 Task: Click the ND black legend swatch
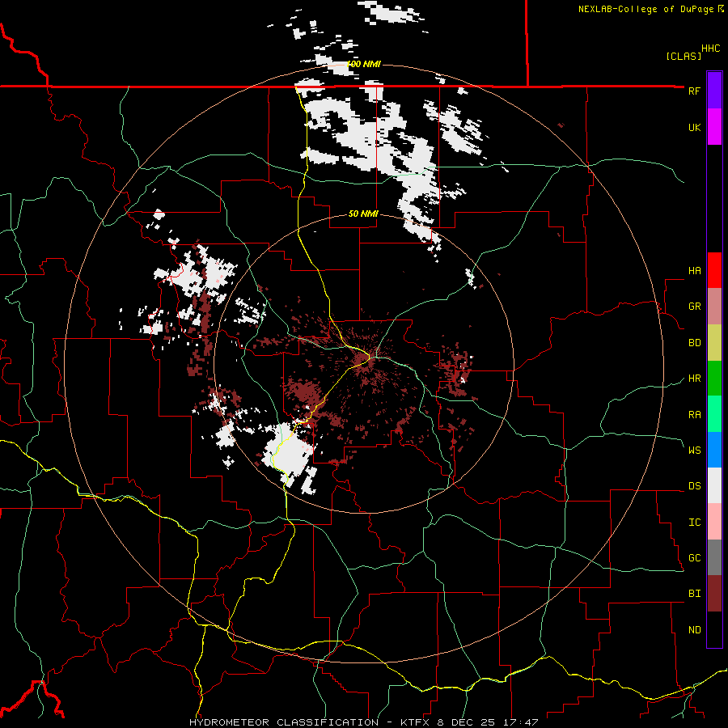click(x=714, y=629)
